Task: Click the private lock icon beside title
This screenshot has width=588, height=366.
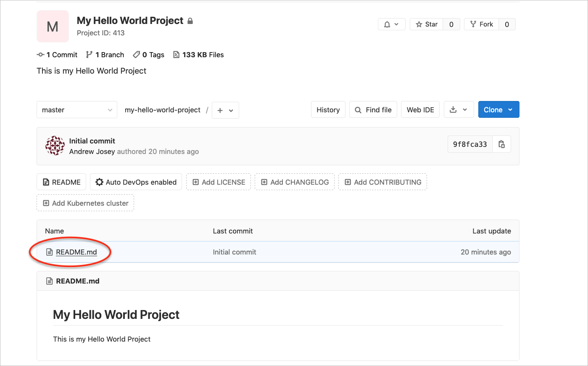Action: click(x=190, y=21)
